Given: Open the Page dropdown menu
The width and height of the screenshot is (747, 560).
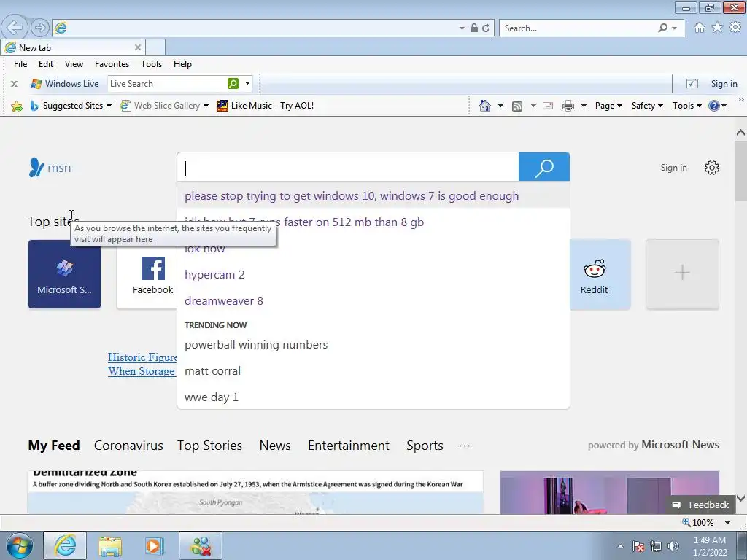Looking at the screenshot, I should [608, 106].
